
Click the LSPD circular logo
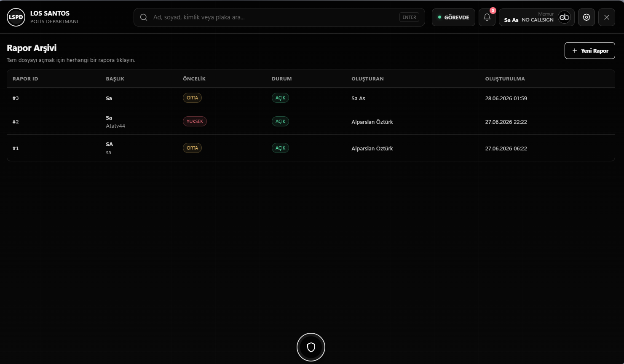click(x=16, y=17)
